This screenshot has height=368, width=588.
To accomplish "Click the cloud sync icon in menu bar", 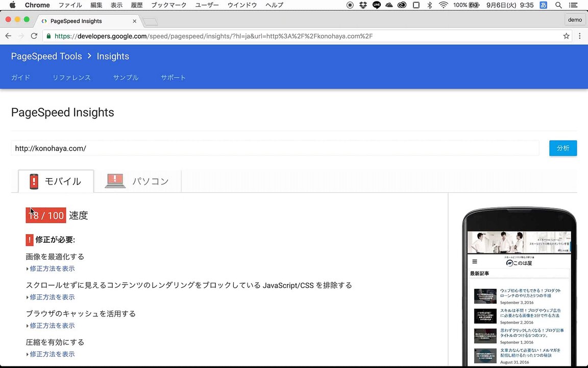I will click(x=389, y=5).
